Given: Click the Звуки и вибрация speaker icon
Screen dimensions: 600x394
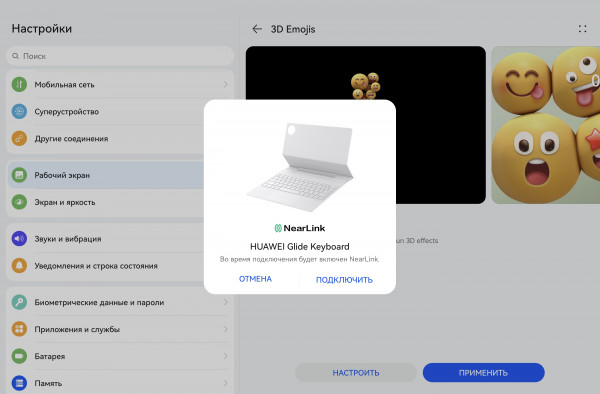Looking at the screenshot, I should [x=19, y=239].
